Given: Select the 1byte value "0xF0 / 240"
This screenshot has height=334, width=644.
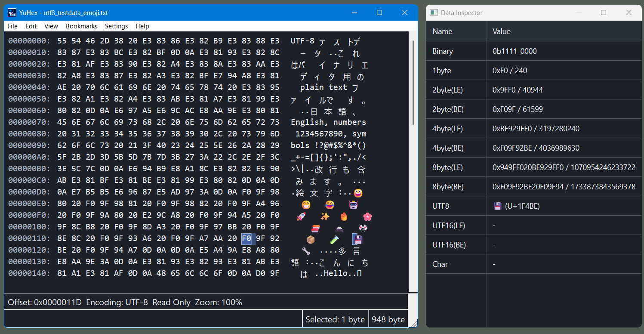Looking at the screenshot, I should 510,71.
